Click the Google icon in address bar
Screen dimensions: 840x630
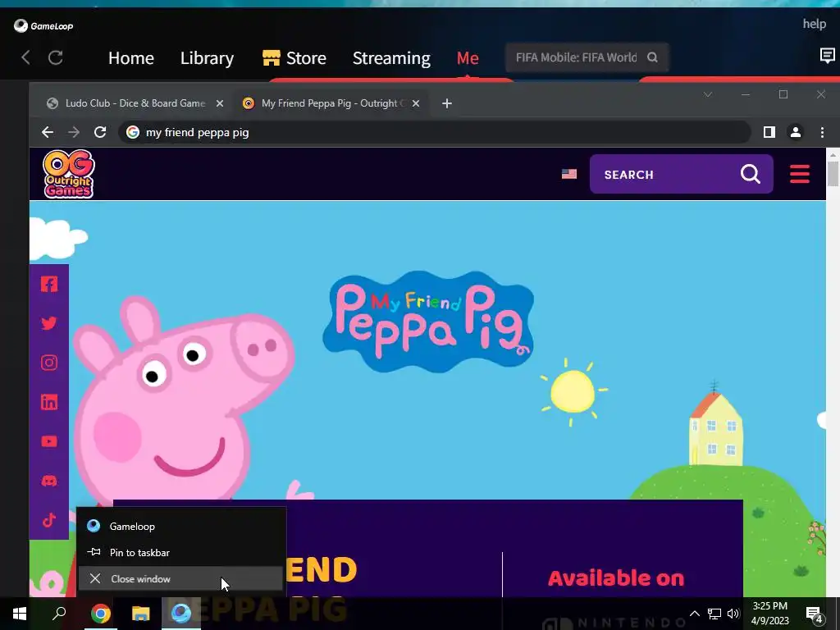click(x=133, y=132)
